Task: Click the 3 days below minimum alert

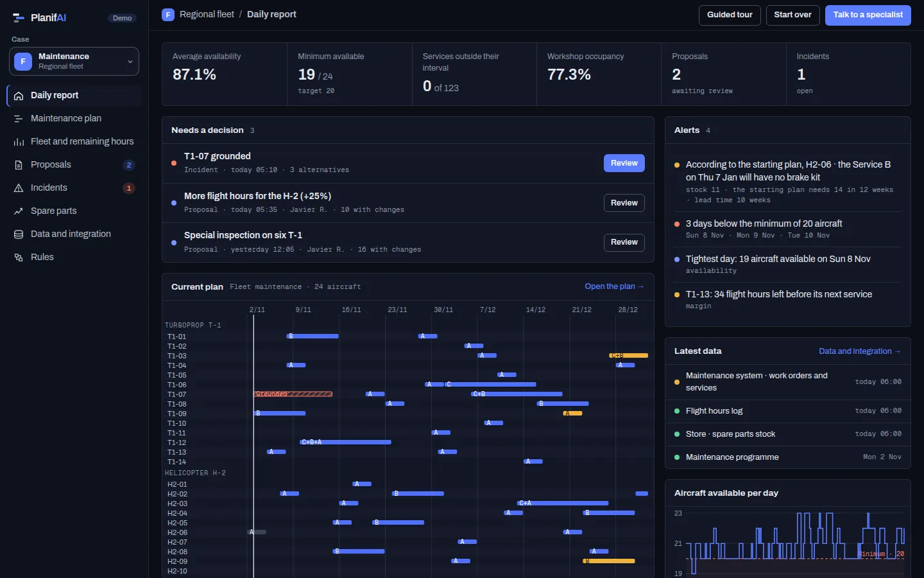Action: point(787,229)
